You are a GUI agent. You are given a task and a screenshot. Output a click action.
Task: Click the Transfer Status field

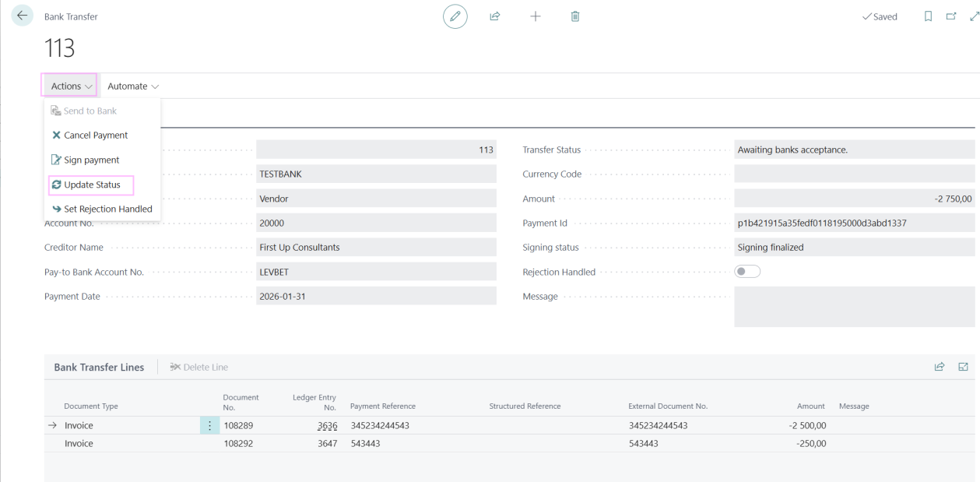[x=854, y=150]
